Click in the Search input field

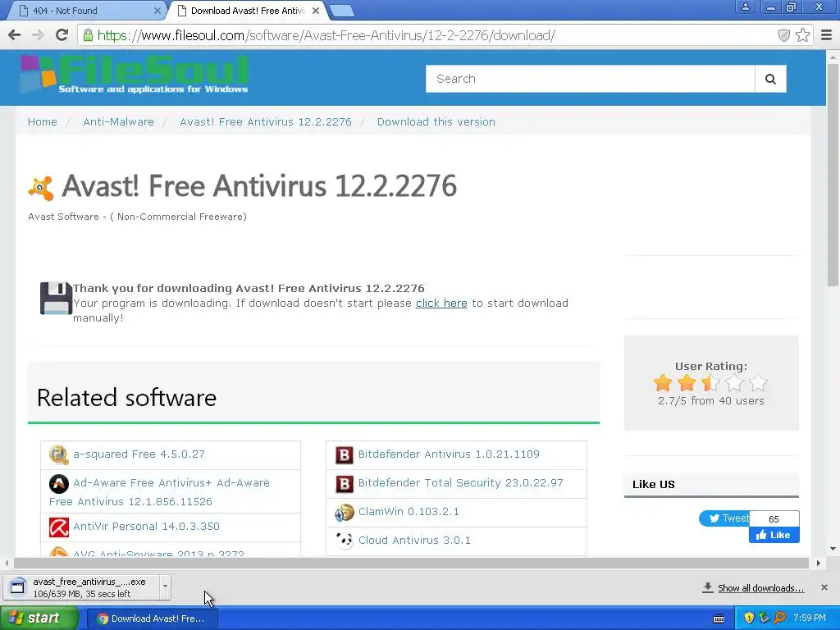pyautogui.click(x=591, y=79)
